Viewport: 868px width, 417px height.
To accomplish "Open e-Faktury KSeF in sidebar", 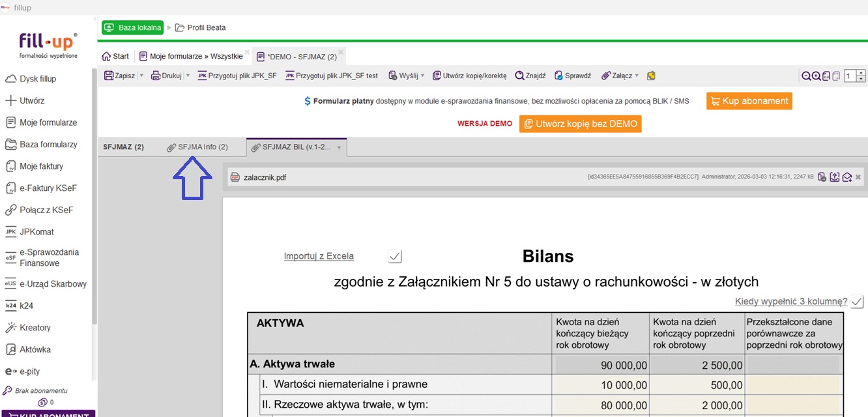I will coord(48,188).
